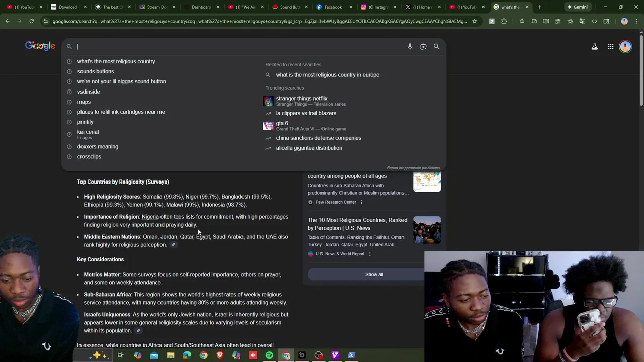Select sounds buttons suggestion
The width and height of the screenshot is (644, 362).
(x=96, y=71)
